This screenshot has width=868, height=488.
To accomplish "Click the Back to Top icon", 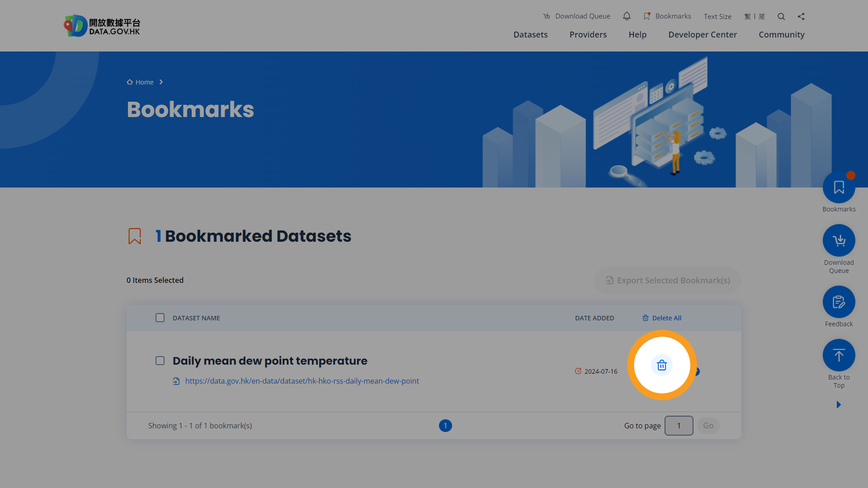I will (839, 355).
